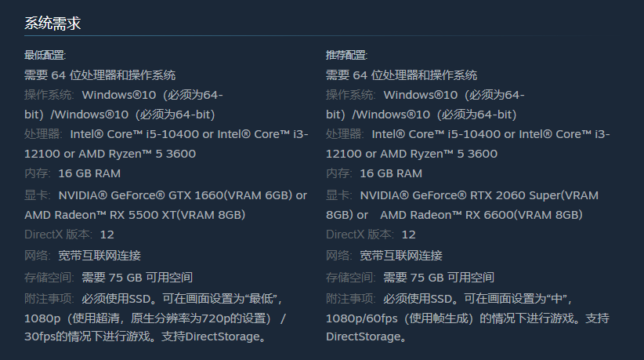Click the 最低配置 column heading
The height and width of the screenshot is (360, 644).
[x=45, y=55]
